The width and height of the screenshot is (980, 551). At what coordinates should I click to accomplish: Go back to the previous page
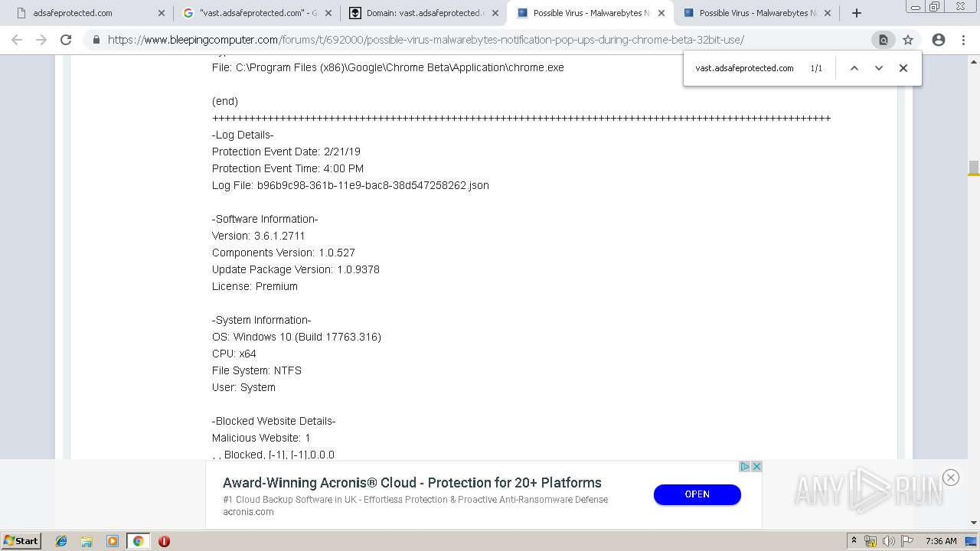tap(17, 40)
